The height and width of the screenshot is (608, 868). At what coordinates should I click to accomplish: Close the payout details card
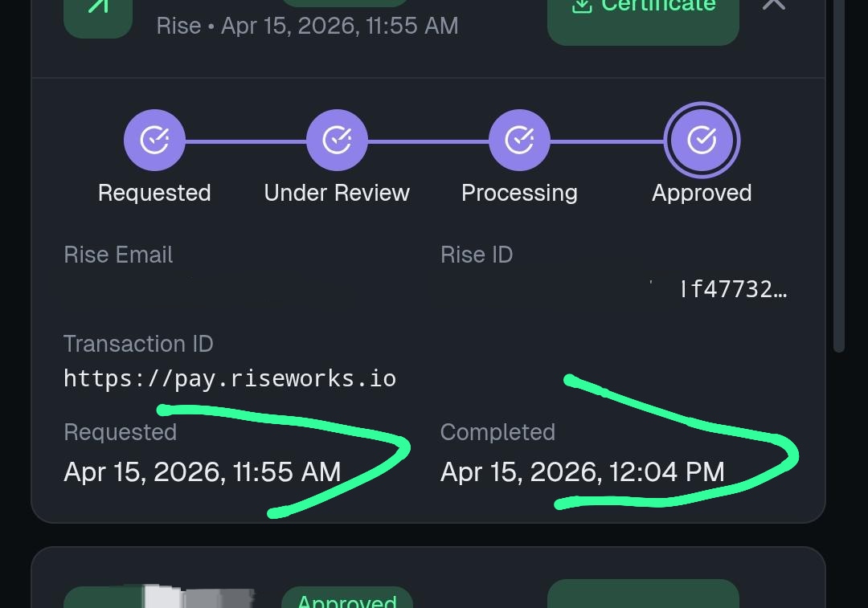tap(773, 5)
